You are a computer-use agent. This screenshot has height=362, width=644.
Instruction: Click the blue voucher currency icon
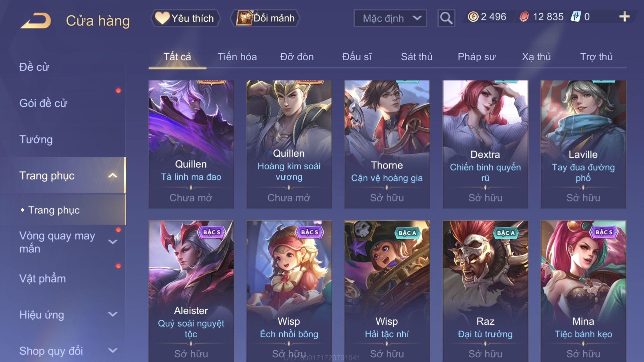point(576,17)
